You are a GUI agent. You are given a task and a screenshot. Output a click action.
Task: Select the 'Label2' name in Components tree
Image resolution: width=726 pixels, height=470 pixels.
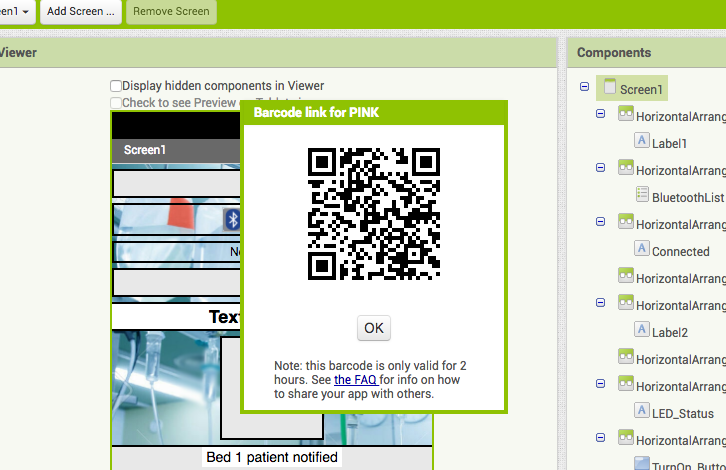click(x=670, y=332)
